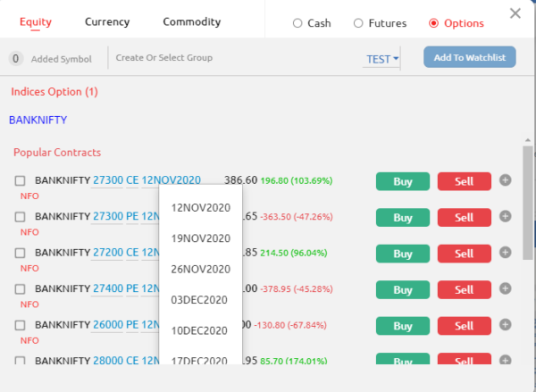Switch to the Currency tab
This screenshot has height=392, width=536.
[107, 21]
